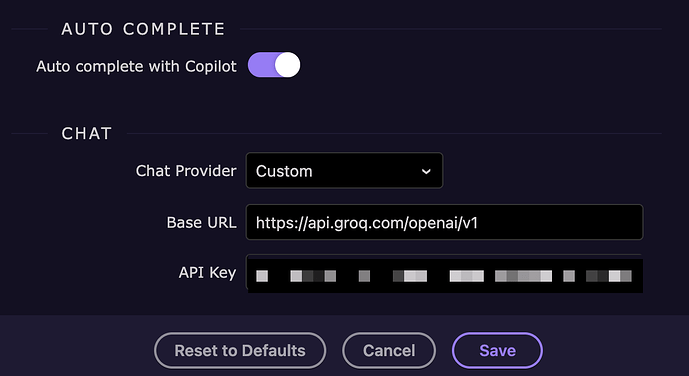The height and width of the screenshot is (376, 689).
Task: Cancel the settings changes
Action: 389,351
